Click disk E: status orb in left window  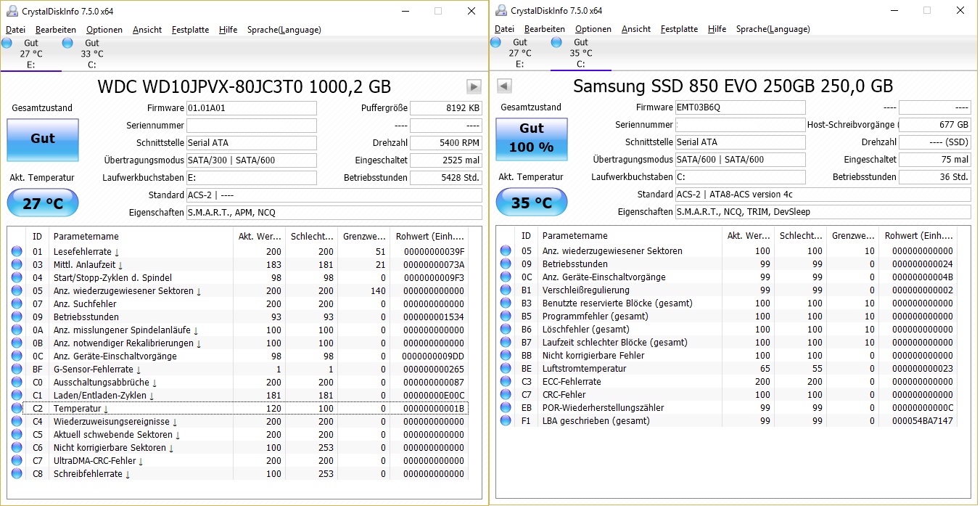7,43
